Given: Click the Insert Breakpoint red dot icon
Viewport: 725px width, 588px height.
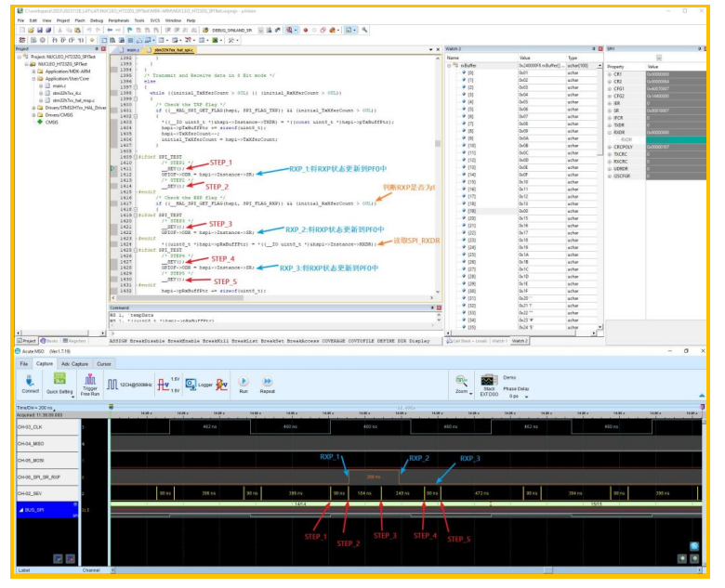Looking at the screenshot, I should coord(305,30).
